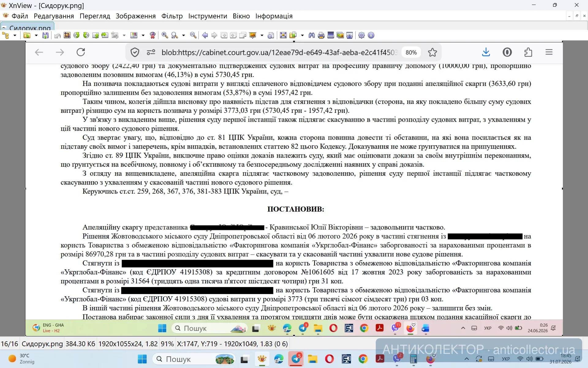Open the Фільтр menu
Image resolution: width=588 pixels, height=368 pixels.
(172, 16)
